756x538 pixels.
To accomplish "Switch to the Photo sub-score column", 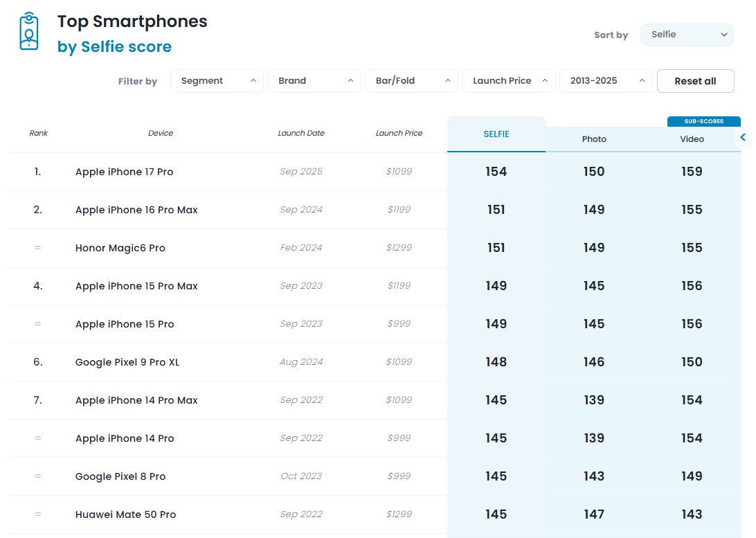I will pyautogui.click(x=594, y=139).
